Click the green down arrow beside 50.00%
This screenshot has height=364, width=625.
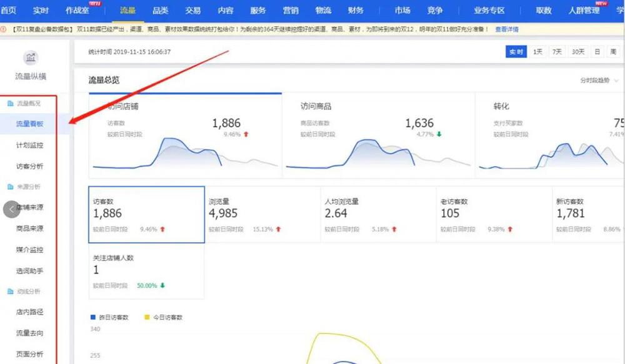point(163,285)
